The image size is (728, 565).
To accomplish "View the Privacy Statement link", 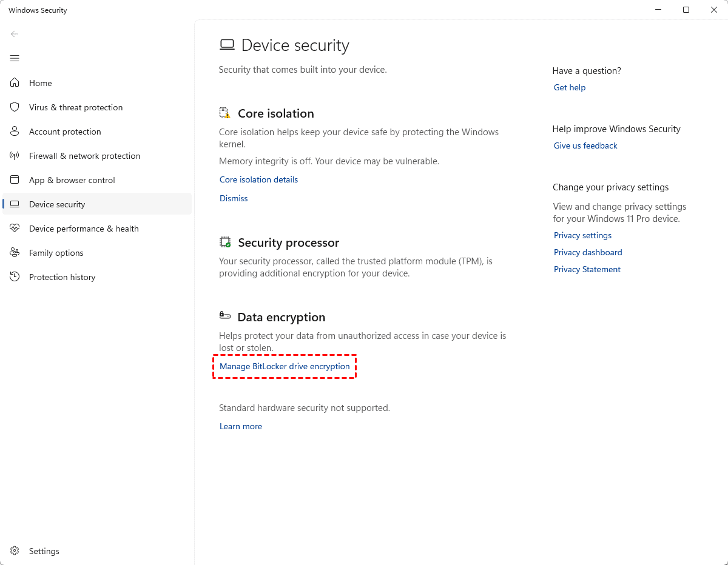I will click(x=587, y=269).
